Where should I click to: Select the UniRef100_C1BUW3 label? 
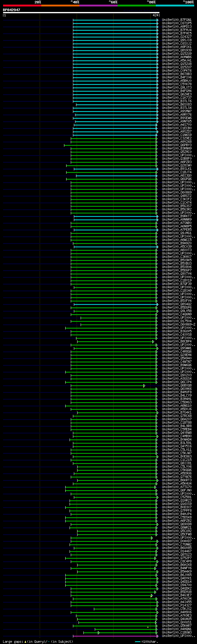pyautogui.click(x=177, y=633)
